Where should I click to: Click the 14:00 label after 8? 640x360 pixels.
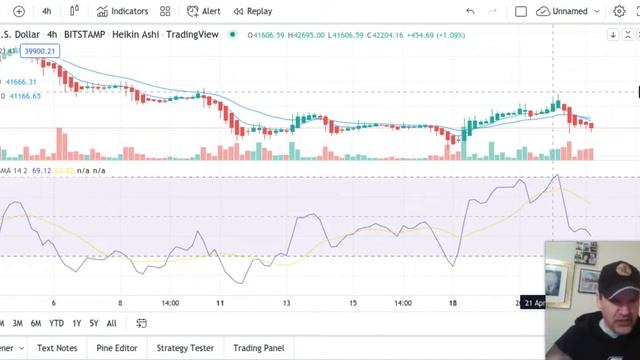coord(170,303)
